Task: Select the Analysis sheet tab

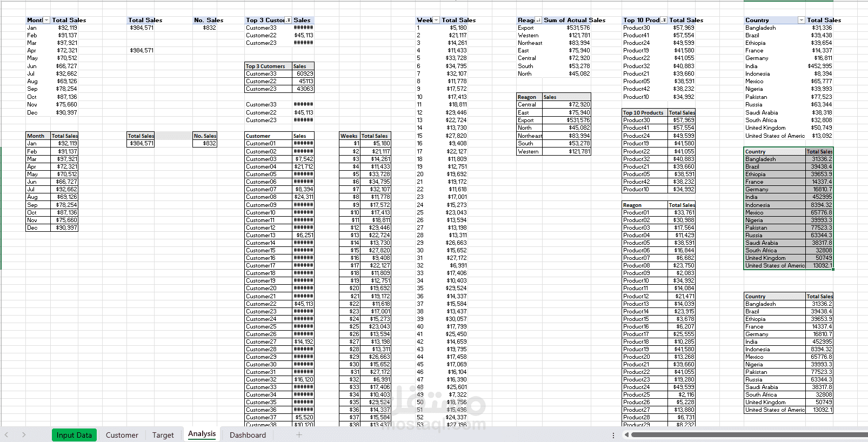Action: tap(202, 434)
